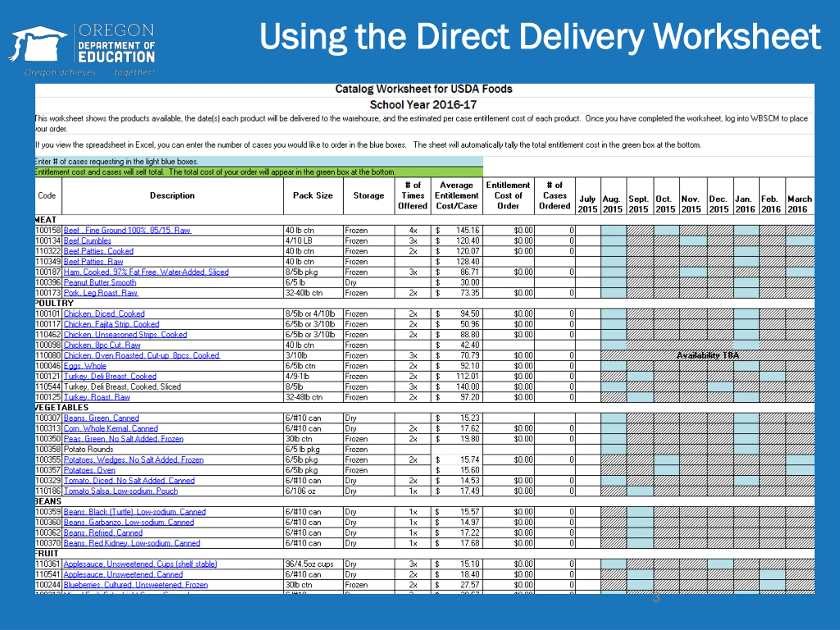840x630 pixels.
Task: Click the Chicken, Fajita Strip, Cooked link
Action: pos(111,324)
